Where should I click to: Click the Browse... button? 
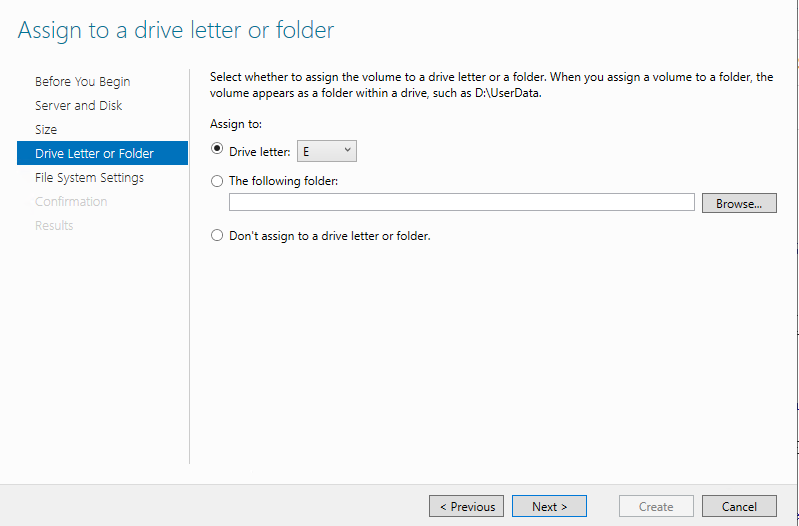[739, 203]
